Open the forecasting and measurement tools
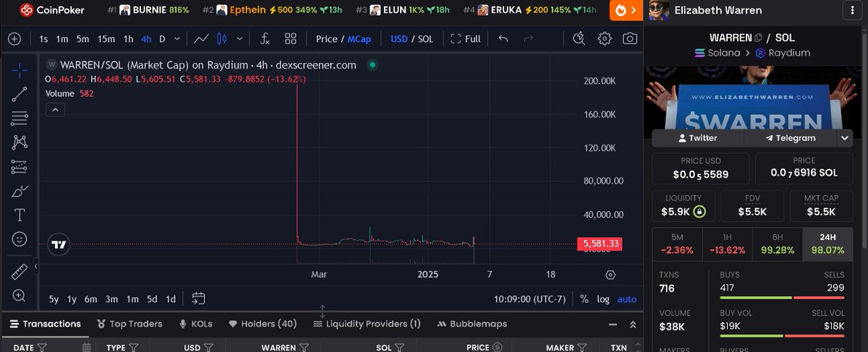Image resolution: width=868 pixels, height=352 pixels. pos(20,167)
